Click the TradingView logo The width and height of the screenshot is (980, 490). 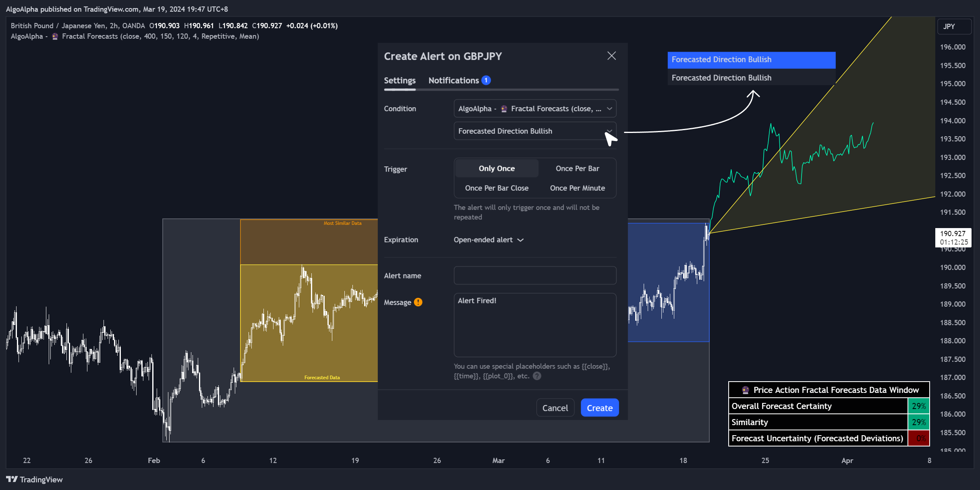pyautogui.click(x=34, y=480)
